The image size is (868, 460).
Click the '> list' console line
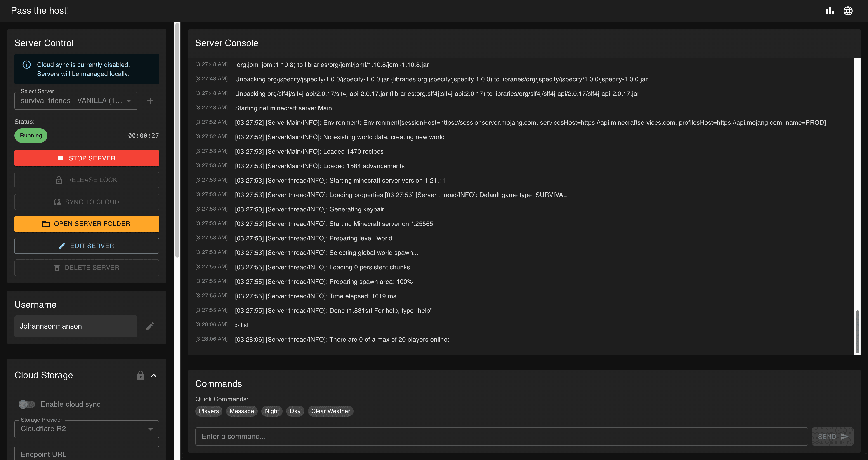click(242, 325)
